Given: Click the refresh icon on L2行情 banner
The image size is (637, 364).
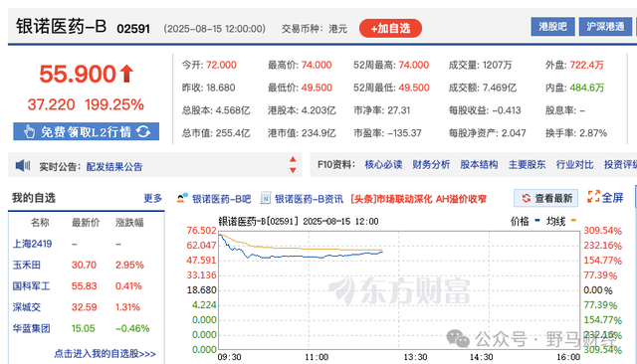Looking at the screenshot, I should coord(143,131).
